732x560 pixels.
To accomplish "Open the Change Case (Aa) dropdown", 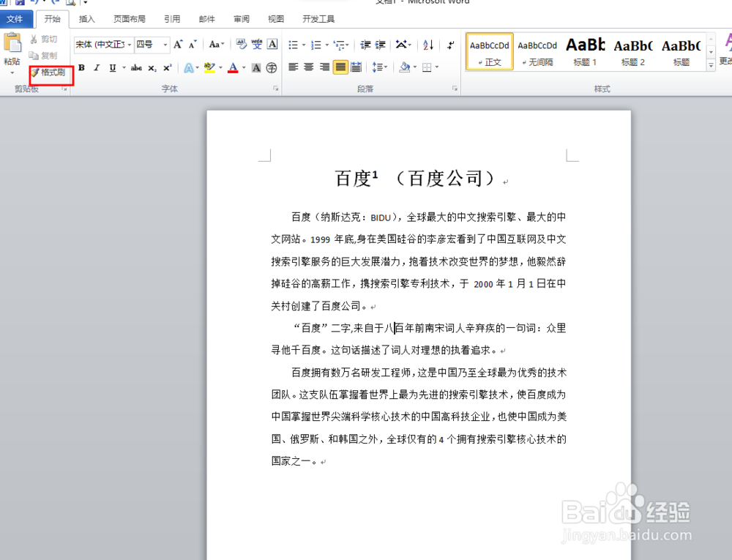I will (x=217, y=45).
